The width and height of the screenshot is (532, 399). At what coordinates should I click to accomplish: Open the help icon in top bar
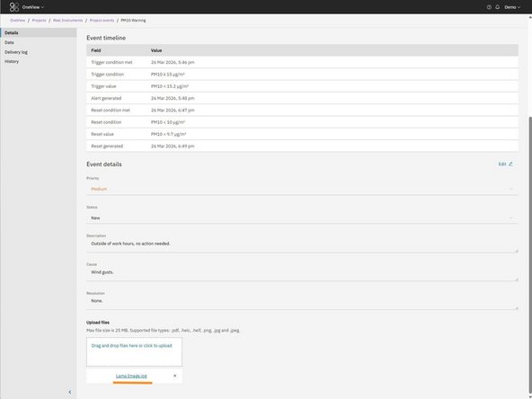click(489, 7)
